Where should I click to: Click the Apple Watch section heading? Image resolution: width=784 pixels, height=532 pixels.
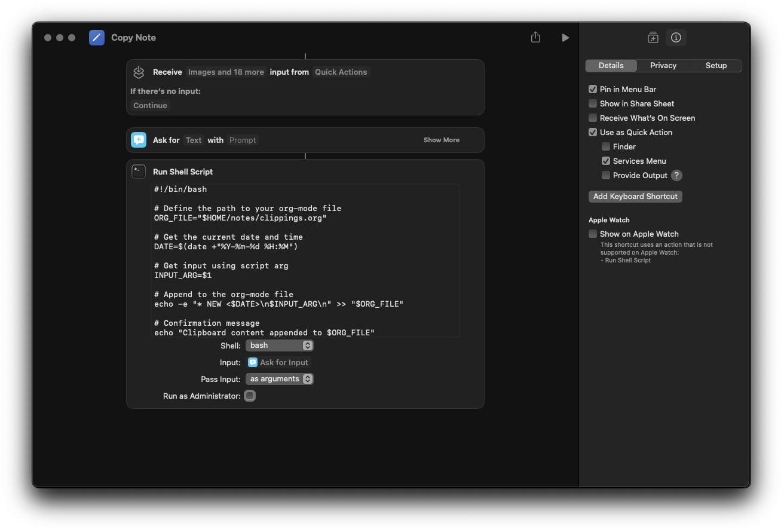click(x=609, y=220)
